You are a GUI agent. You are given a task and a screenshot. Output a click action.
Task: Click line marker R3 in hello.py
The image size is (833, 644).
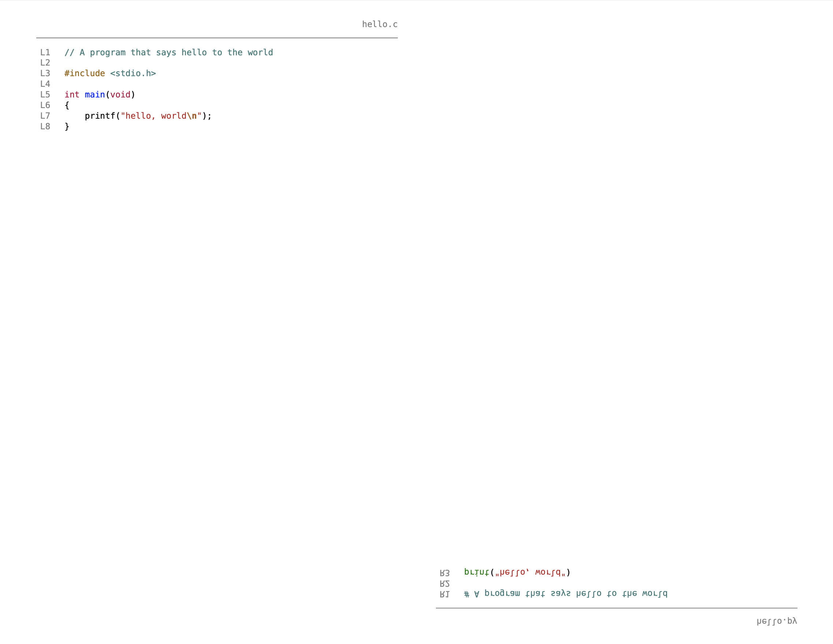(x=445, y=572)
